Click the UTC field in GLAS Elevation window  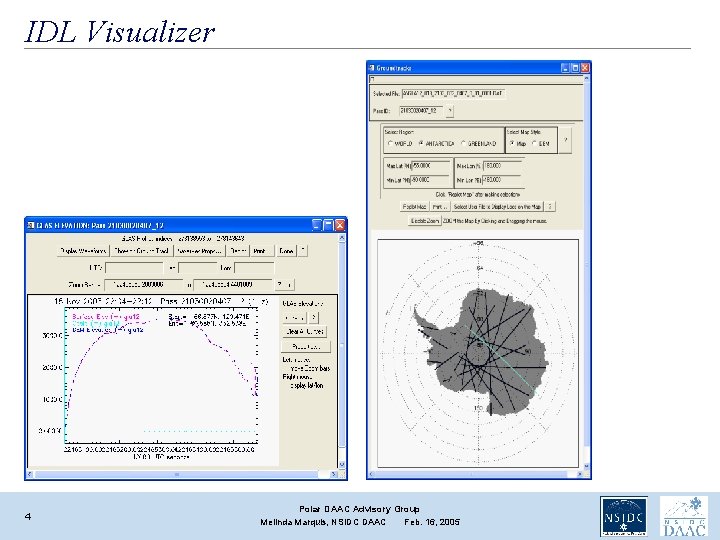pos(134,268)
